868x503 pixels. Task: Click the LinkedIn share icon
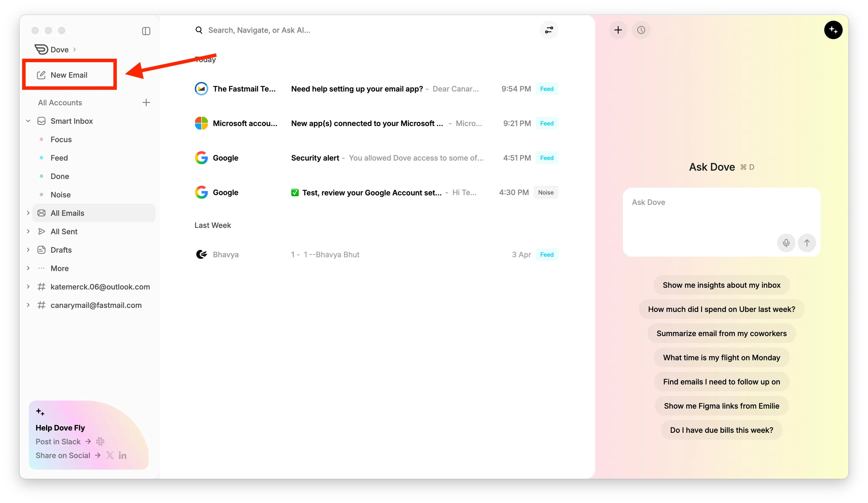(x=122, y=456)
